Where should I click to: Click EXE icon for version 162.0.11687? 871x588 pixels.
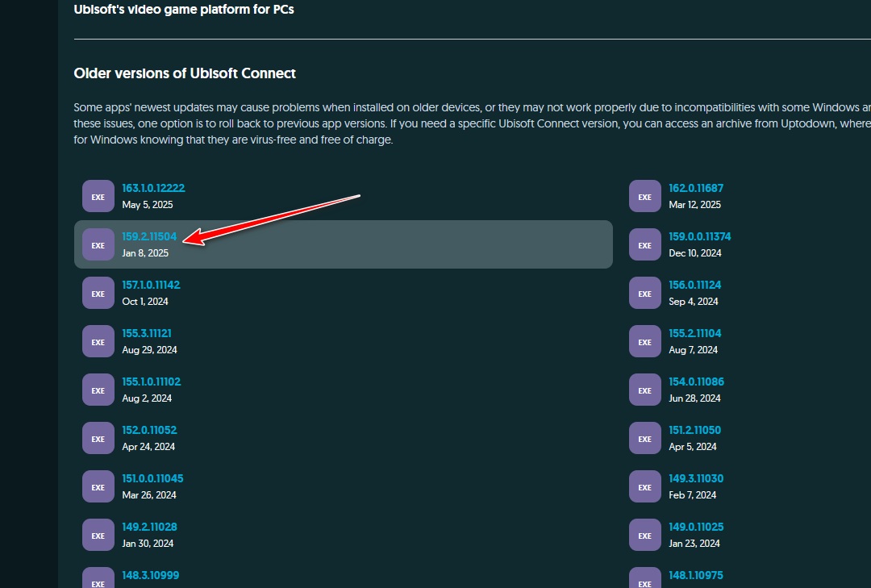click(x=645, y=196)
